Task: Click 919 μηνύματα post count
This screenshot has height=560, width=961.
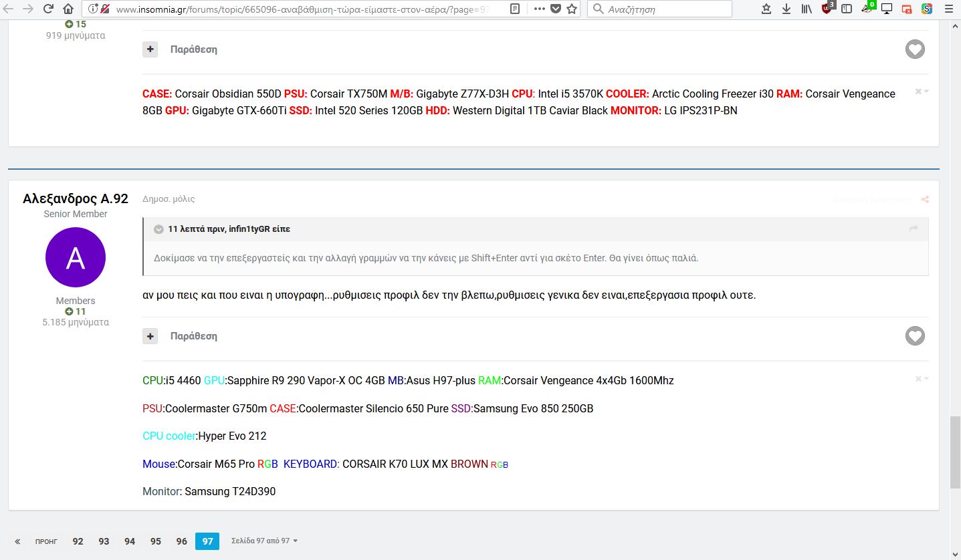Action: click(76, 35)
